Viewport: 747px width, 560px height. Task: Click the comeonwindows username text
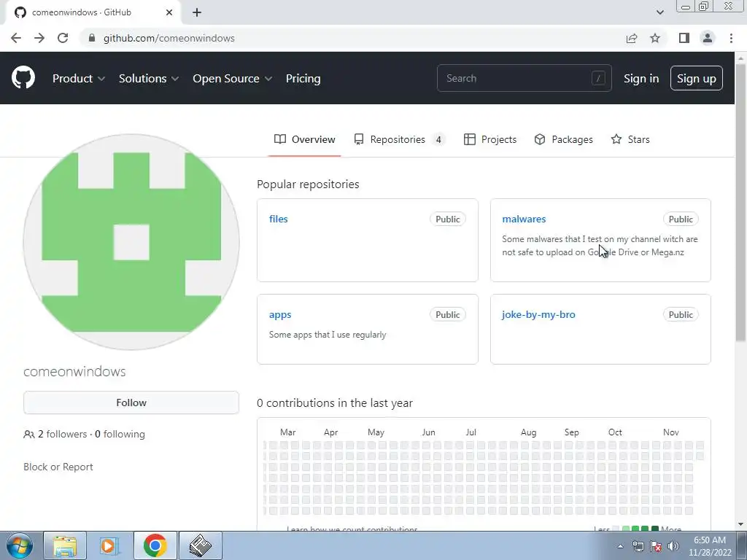point(74,371)
